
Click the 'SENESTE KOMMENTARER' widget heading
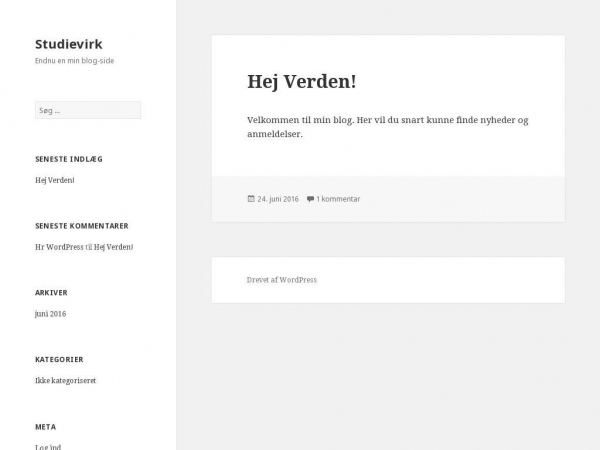pyautogui.click(x=82, y=226)
